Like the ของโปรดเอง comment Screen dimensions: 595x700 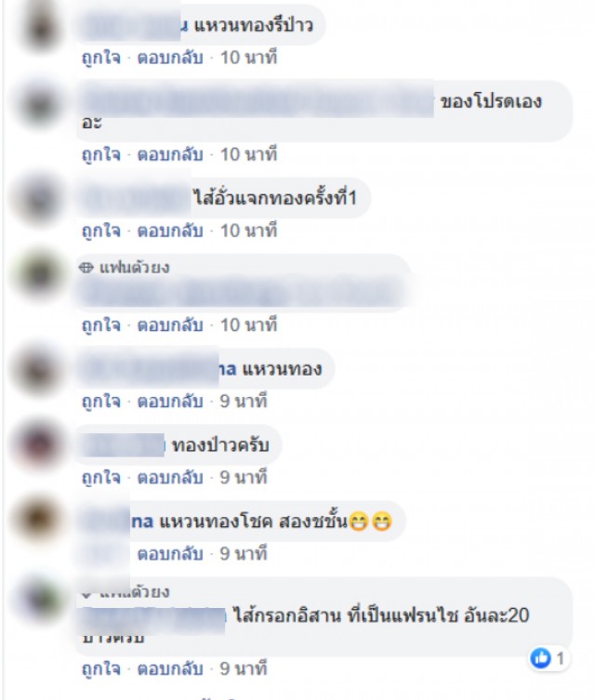pyautogui.click(x=101, y=154)
